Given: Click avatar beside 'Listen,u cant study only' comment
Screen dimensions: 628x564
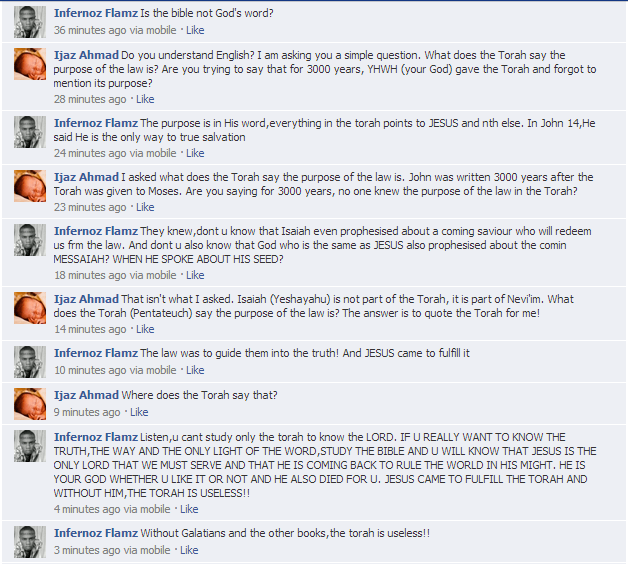Looking at the screenshot, I should [30, 446].
